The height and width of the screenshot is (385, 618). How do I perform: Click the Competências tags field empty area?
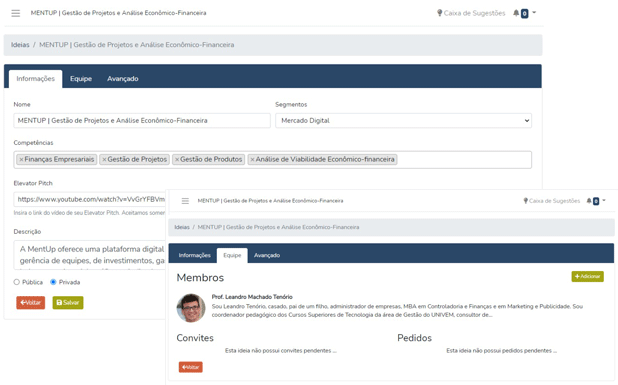click(463, 160)
